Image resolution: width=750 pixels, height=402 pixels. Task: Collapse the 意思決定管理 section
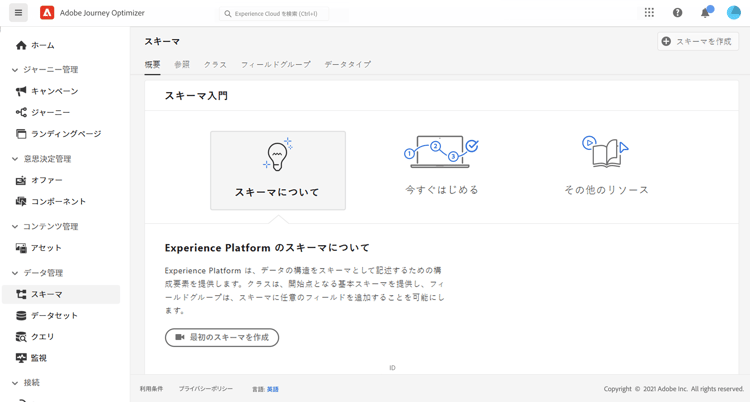14,159
